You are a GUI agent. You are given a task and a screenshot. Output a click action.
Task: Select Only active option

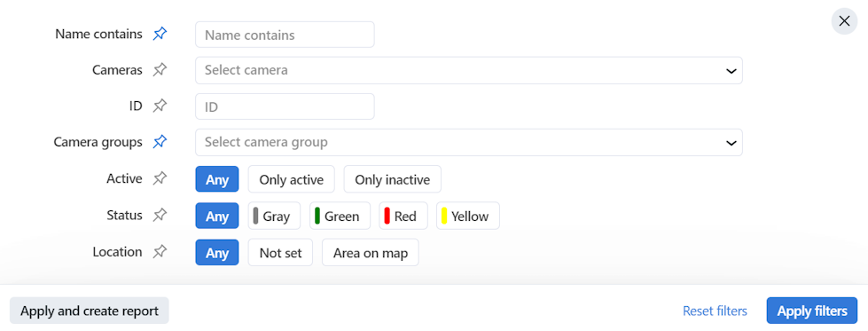[291, 179]
